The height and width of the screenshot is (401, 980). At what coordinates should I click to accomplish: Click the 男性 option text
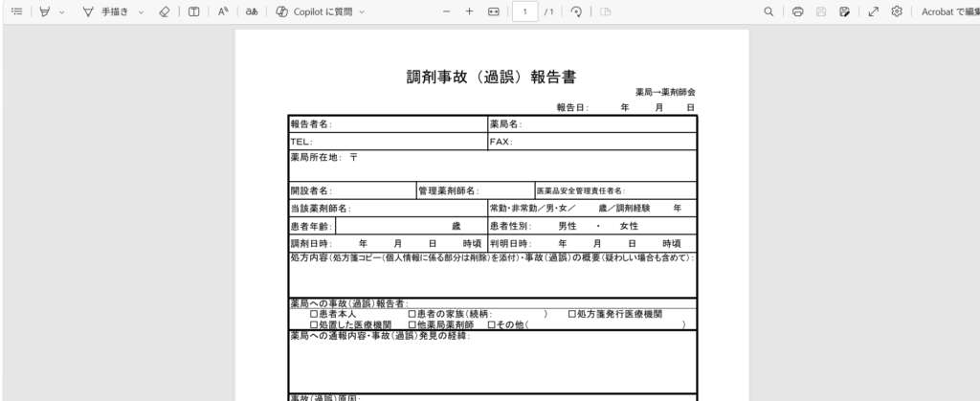(568, 226)
